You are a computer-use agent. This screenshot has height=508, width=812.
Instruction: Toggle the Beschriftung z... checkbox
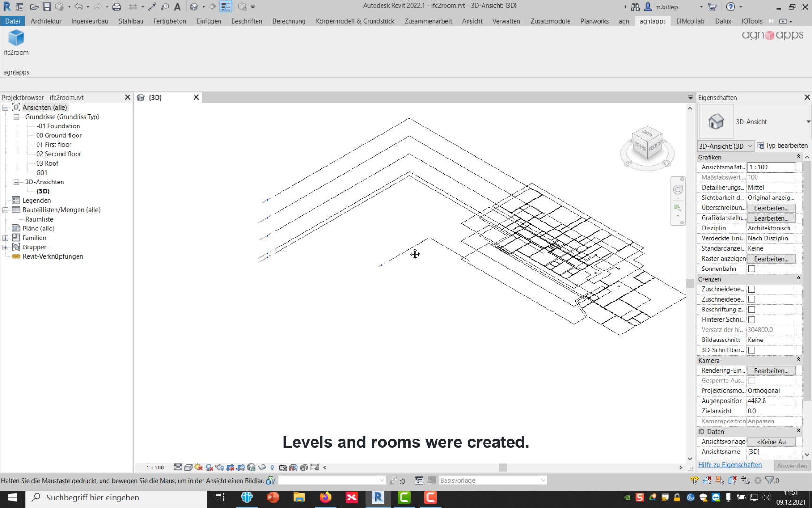point(751,310)
